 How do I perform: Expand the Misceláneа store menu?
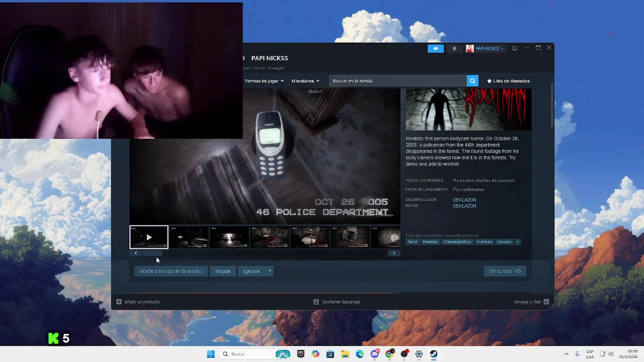point(305,81)
